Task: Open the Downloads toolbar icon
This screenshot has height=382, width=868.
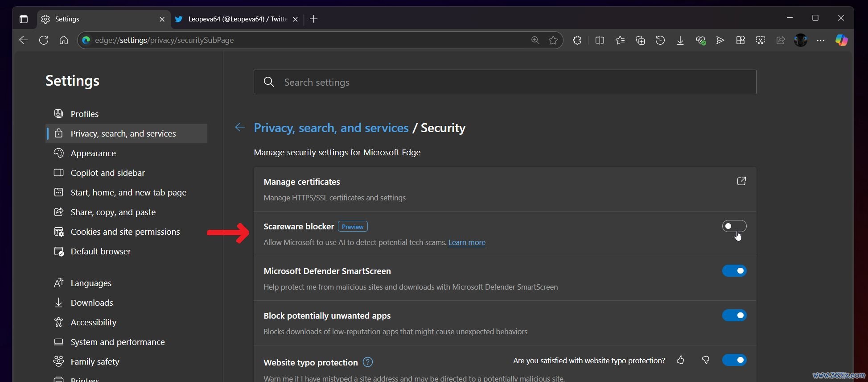Action: (680, 40)
